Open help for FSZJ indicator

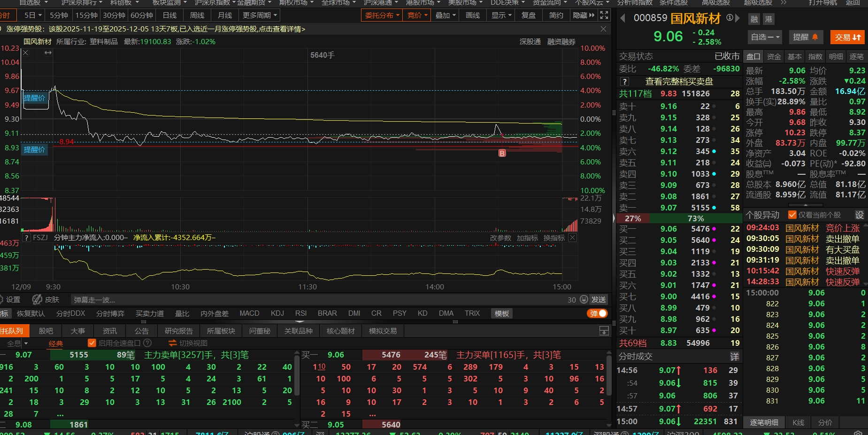click(x=26, y=238)
